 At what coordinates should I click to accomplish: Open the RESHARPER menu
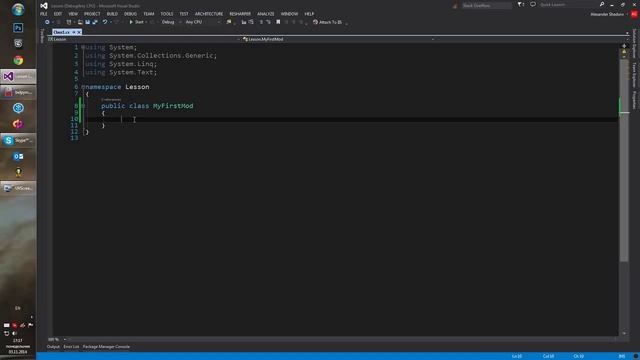[240, 14]
